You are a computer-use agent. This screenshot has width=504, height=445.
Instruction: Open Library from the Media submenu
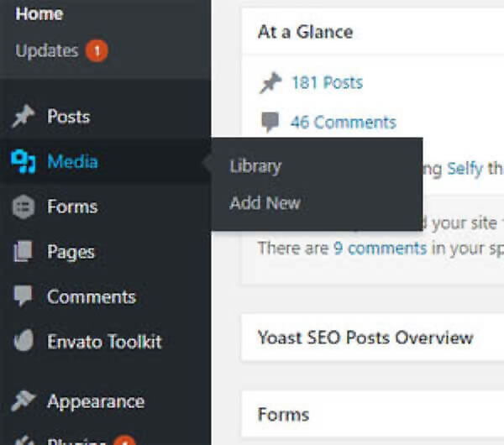click(255, 166)
